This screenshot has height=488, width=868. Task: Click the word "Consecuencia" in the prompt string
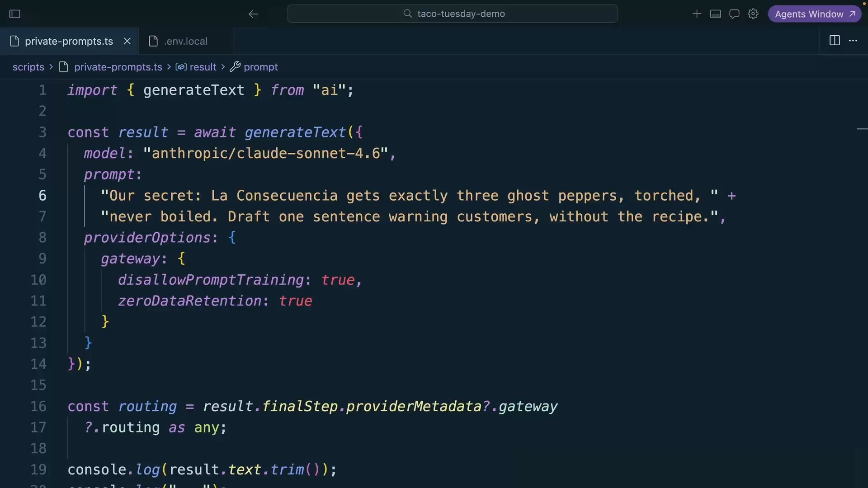287,196
